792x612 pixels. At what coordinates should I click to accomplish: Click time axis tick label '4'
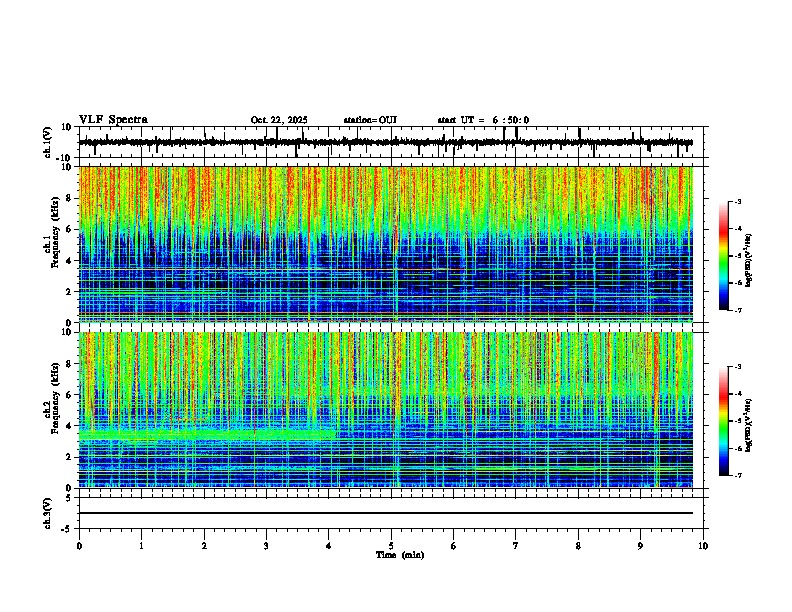[329, 546]
